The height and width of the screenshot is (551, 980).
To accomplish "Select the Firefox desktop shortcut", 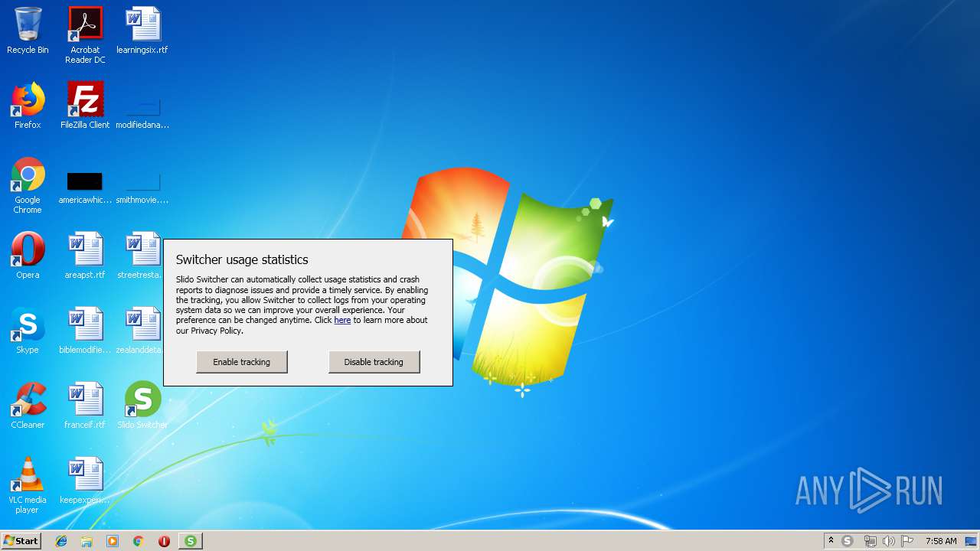I will pos(28,106).
